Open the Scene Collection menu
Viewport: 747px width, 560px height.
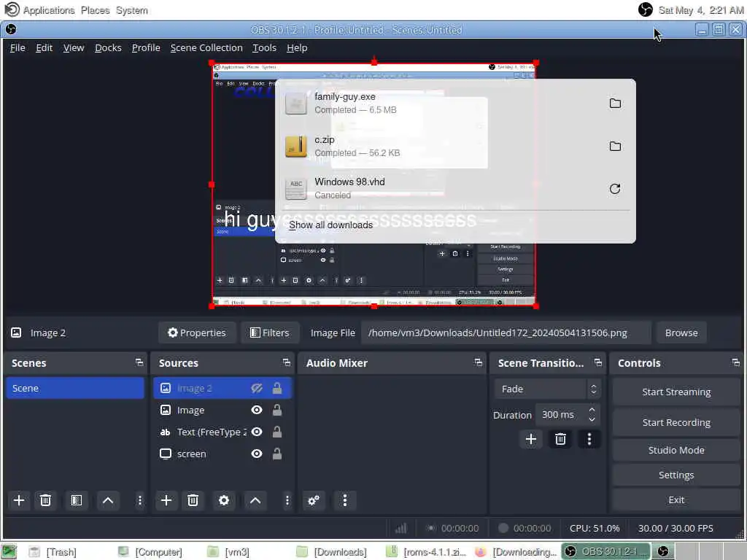(x=206, y=47)
